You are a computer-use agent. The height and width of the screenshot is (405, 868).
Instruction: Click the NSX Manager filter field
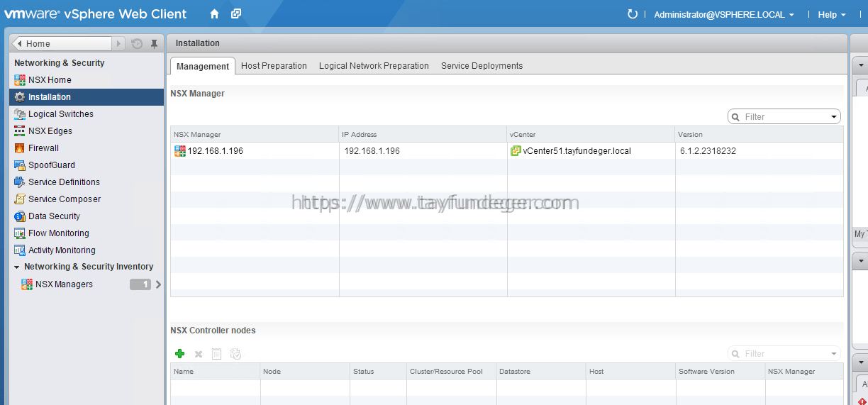tap(784, 117)
